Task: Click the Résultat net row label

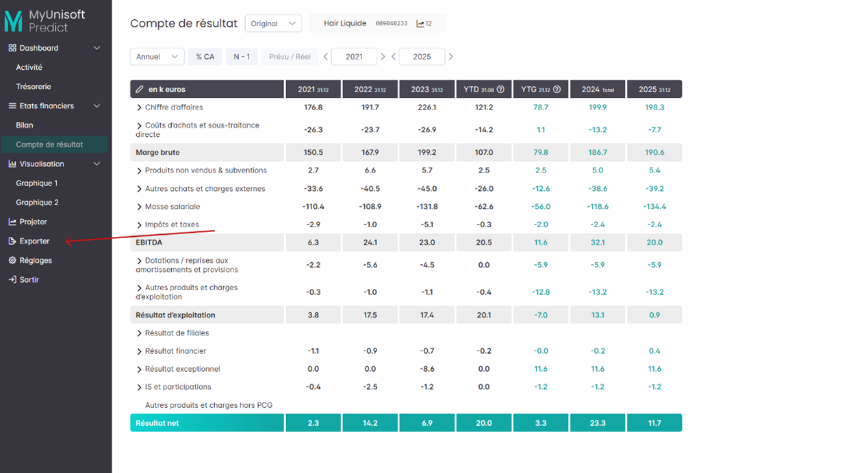Action: pyautogui.click(x=157, y=423)
